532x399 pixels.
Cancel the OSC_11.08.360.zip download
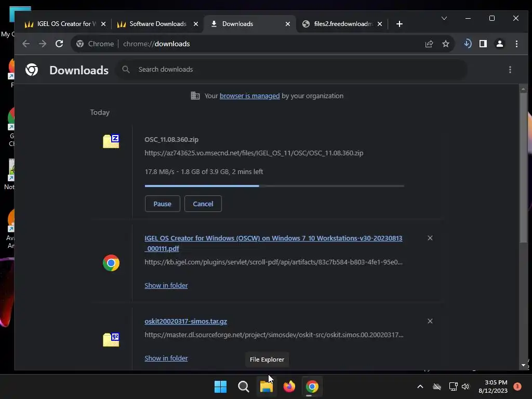(x=203, y=204)
